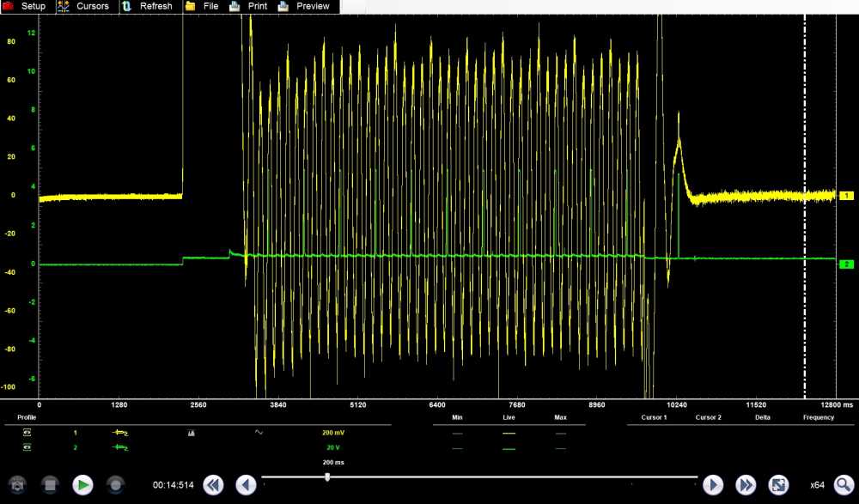The width and height of the screenshot is (859, 504).
Task: Toggle channel 2 visibility eye icon
Action: 27,447
